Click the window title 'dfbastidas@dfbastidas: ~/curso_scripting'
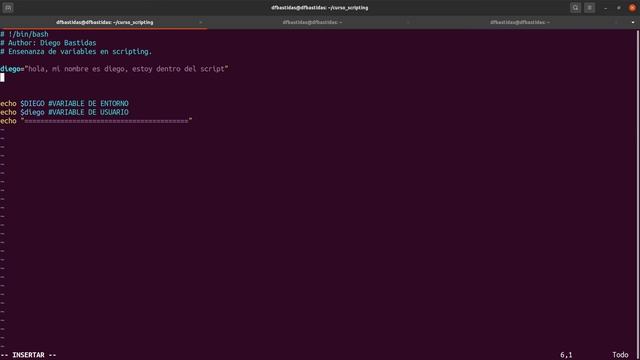The width and height of the screenshot is (640, 360). (320, 8)
